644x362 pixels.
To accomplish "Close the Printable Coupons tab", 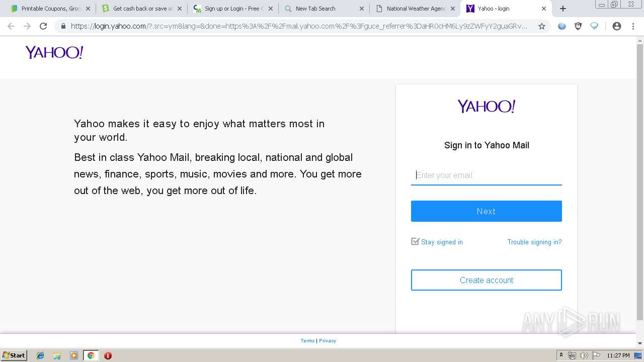I will [88, 9].
